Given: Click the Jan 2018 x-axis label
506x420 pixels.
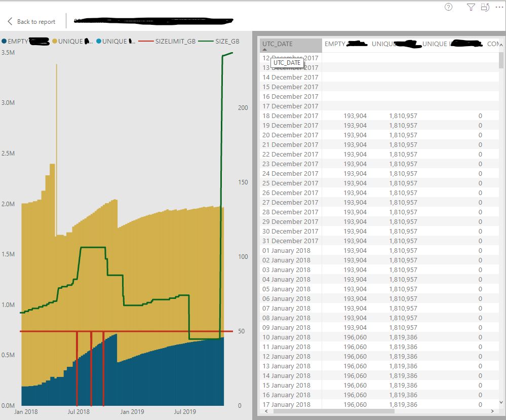Looking at the screenshot, I should click(x=26, y=411).
